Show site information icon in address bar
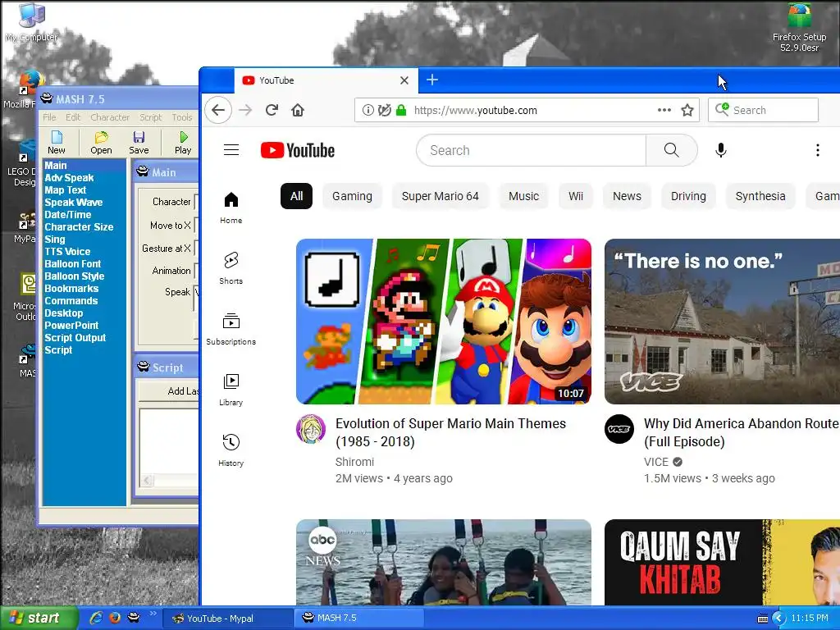The width and height of the screenshot is (840, 630). tap(368, 111)
